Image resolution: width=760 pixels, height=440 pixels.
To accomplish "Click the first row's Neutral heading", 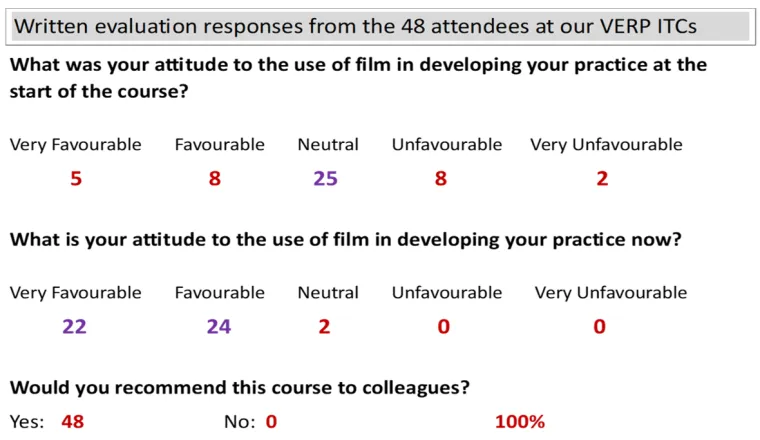I will 328,144.
